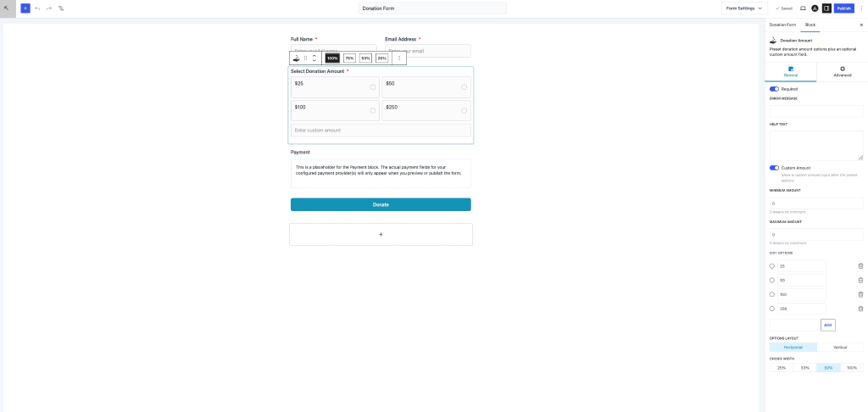Screen dimensions: 868x412
Task: Click the Donate button in the form
Action: point(381,204)
